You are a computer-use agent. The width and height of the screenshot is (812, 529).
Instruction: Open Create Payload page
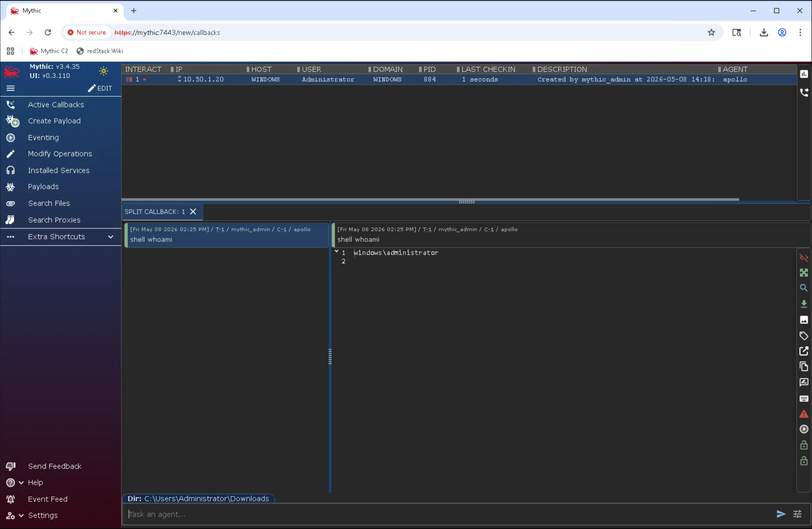point(54,121)
